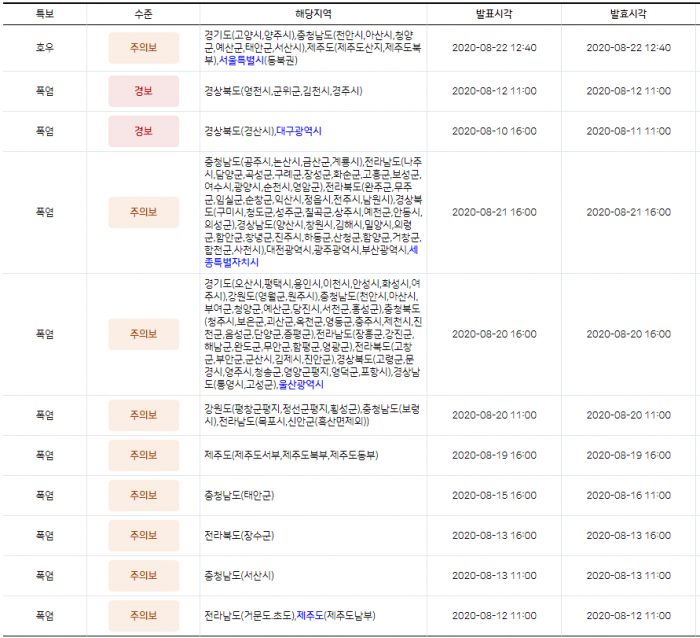Viewport: 700px width, 638px height.
Task: Click 발표시각 2020-08-22 12:40
Action: (494, 47)
